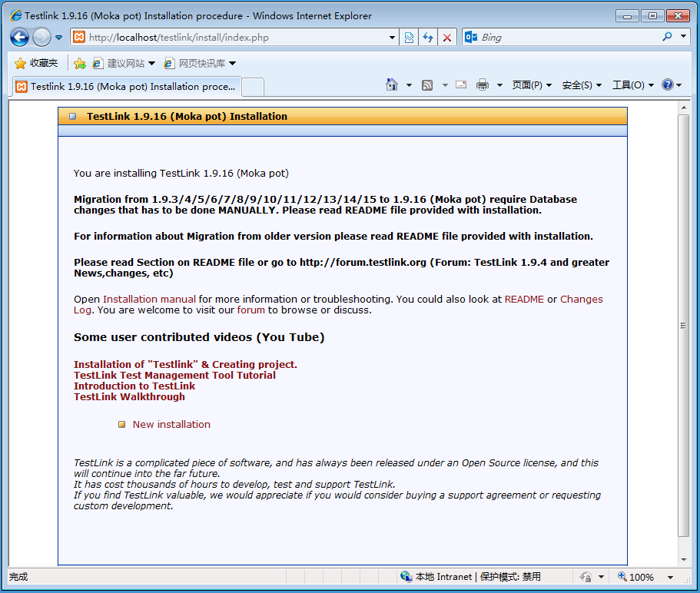Open 'Installation of Testlink & Creating project' video
This screenshot has height=593, width=700.
[x=185, y=365]
